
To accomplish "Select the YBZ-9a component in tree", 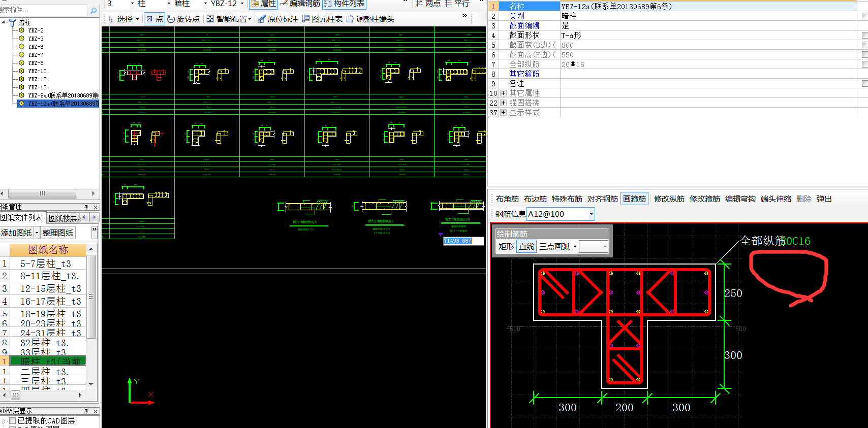I will click(63, 95).
